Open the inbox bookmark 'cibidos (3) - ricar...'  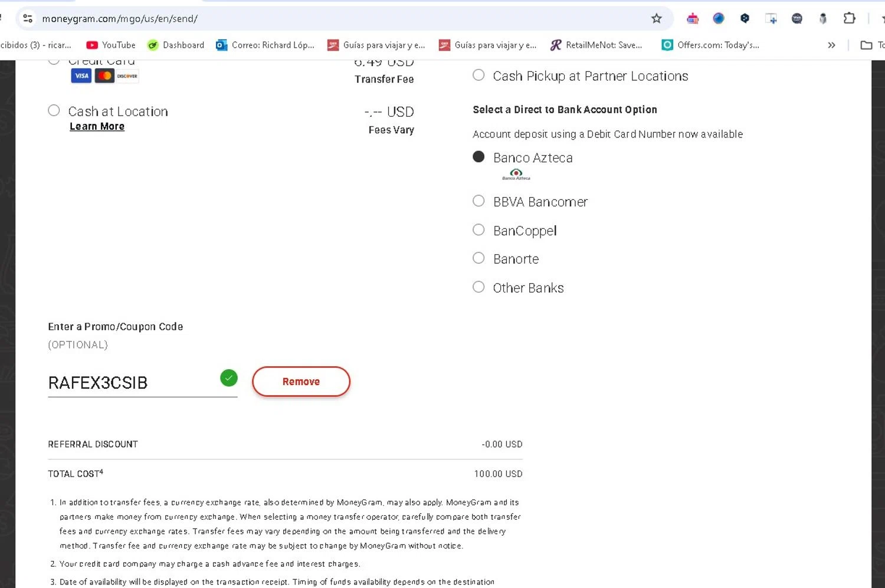tap(35, 45)
